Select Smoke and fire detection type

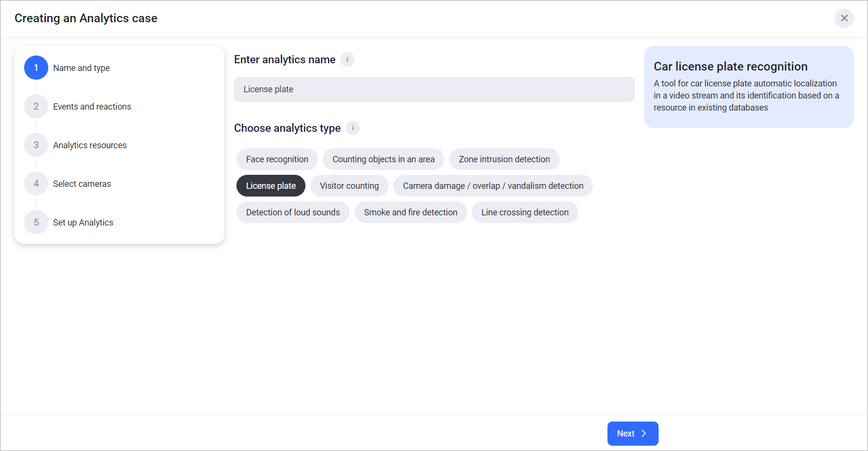[410, 212]
